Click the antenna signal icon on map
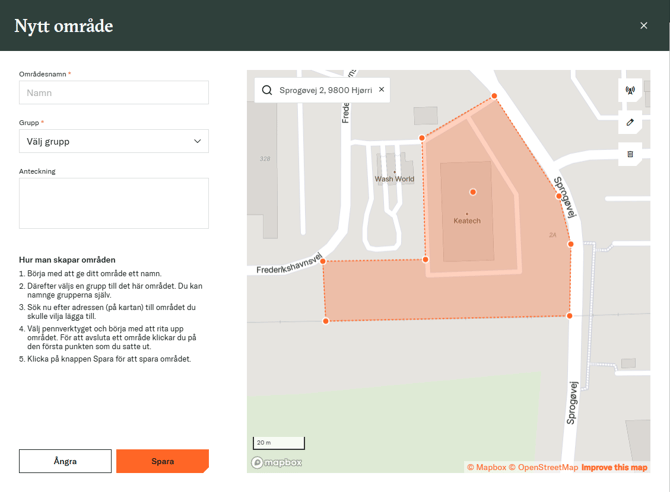670x492 pixels. [x=630, y=91]
